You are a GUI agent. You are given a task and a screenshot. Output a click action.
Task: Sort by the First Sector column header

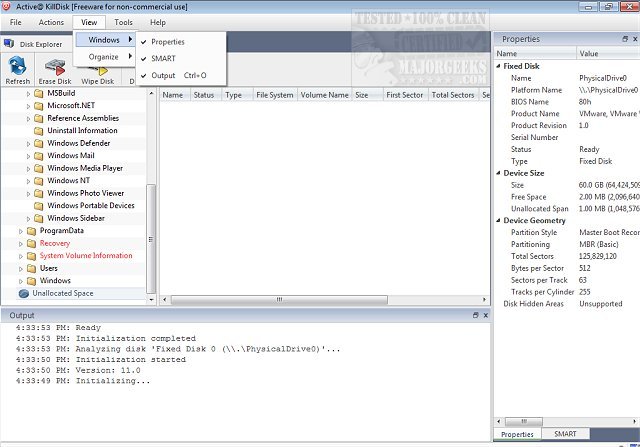(x=404, y=95)
